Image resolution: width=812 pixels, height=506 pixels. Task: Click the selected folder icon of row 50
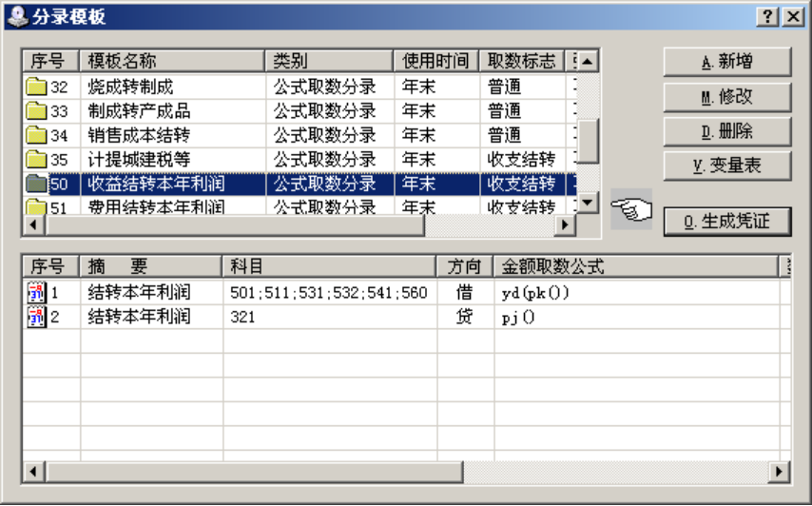37,184
